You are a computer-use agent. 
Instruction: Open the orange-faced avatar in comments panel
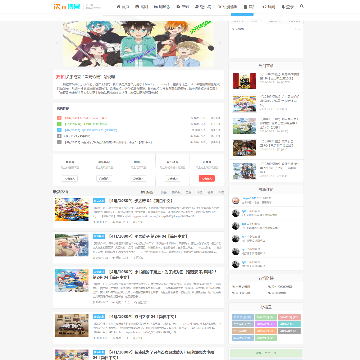[236, 201]
